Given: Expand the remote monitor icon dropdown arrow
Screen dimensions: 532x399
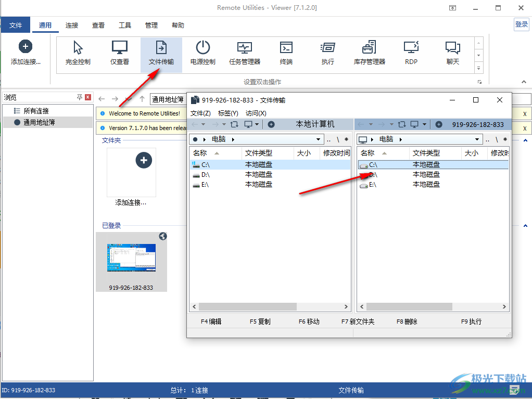Looking at the screenshot, I should 424,124.
